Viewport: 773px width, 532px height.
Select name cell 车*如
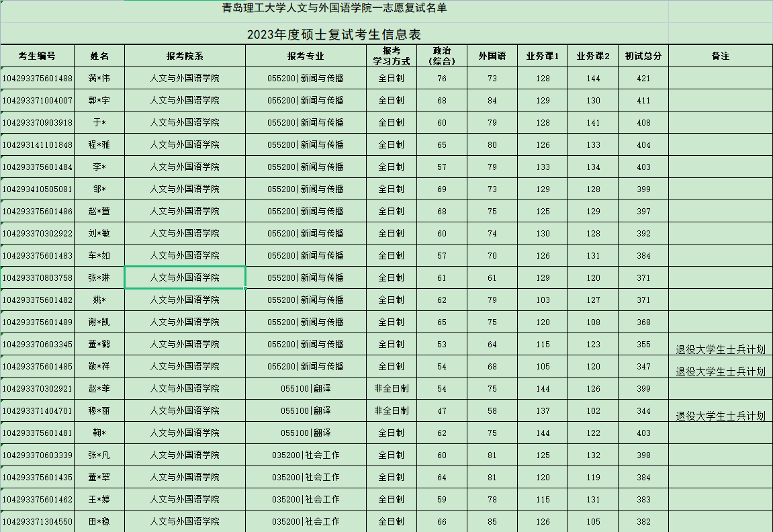(x=99, y=255)
